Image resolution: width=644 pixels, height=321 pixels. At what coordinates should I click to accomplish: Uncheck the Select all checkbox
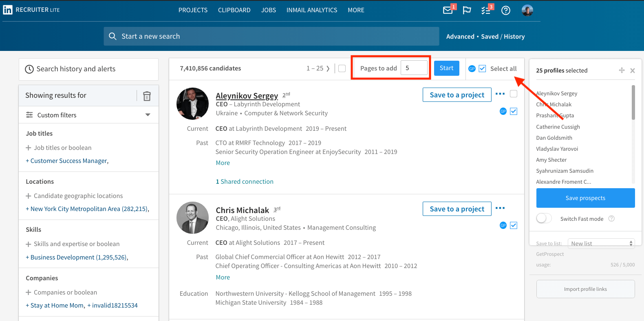pos(482,68)
